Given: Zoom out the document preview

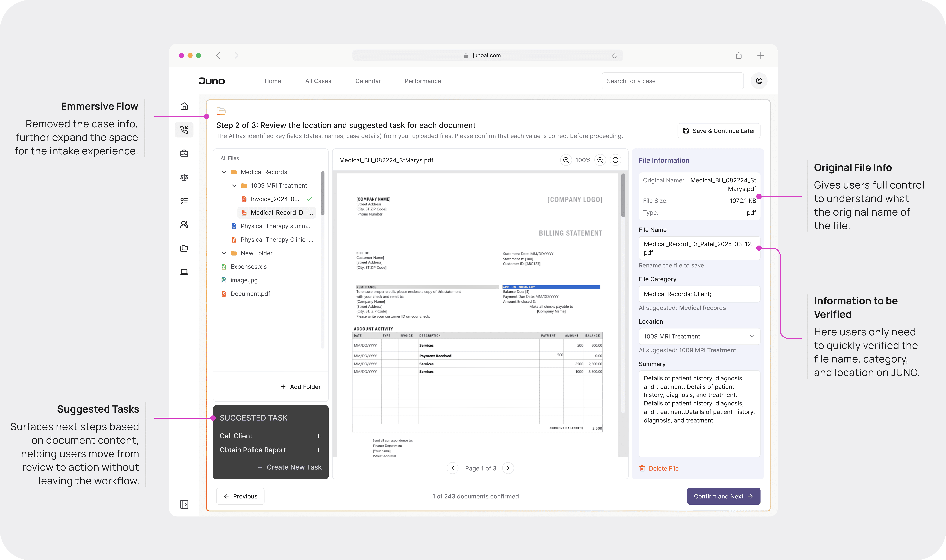Looking at the screenshot, I should pyautogui.click(x=566, y=160).
